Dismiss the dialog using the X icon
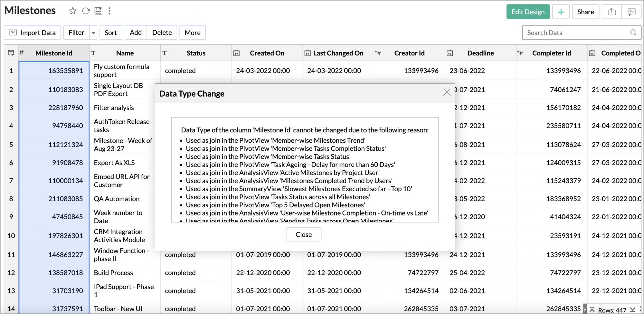The width and height of the screenshot is (644, 314). 447,92
